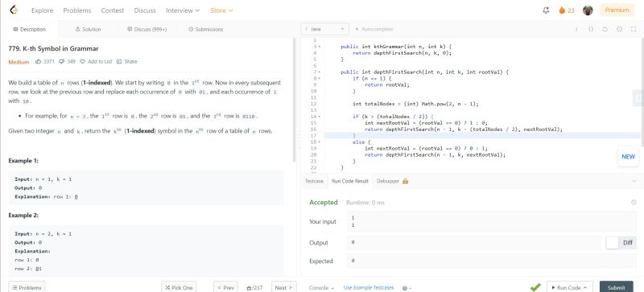Switch to the Description tab
This screenshot has height=292, width=644.
click(x=30, y=29)
